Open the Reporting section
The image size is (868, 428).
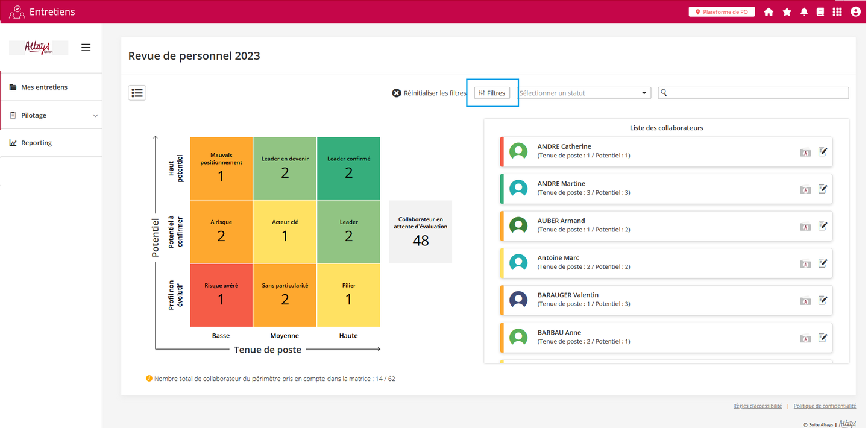point(36,143)
